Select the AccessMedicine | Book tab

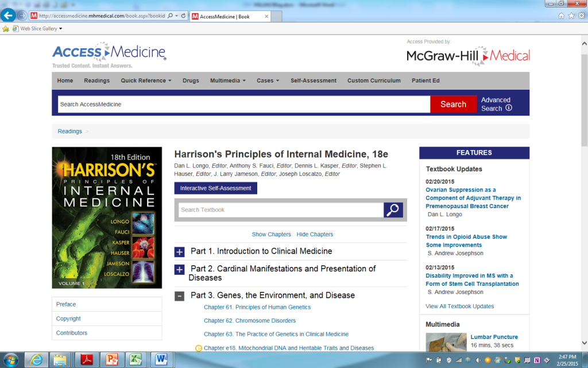point(230,17)
